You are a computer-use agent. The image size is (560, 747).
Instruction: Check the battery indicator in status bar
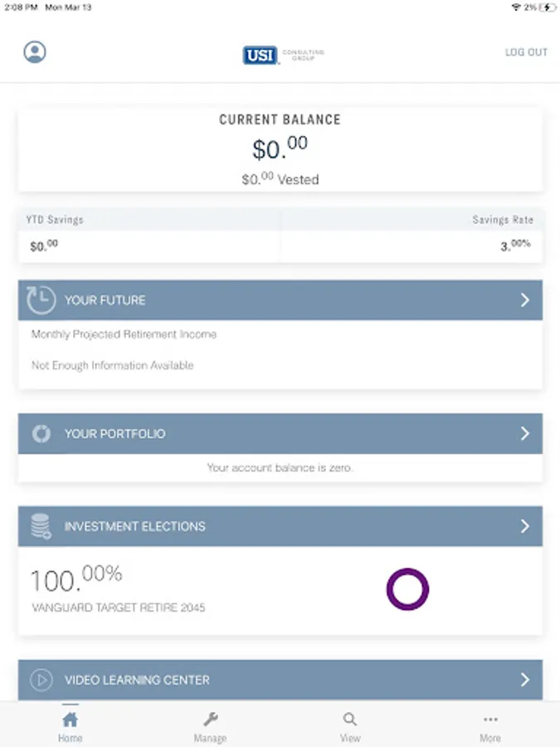coord(547,7)
